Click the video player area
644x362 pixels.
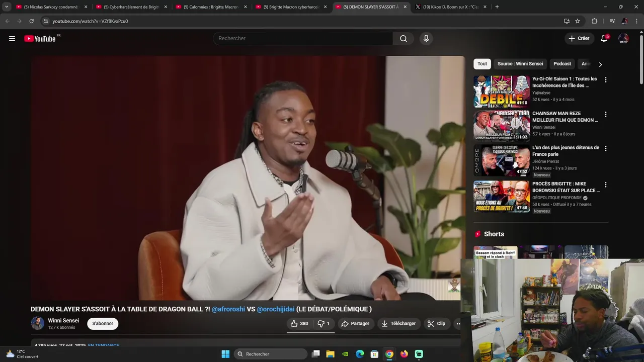248,178
